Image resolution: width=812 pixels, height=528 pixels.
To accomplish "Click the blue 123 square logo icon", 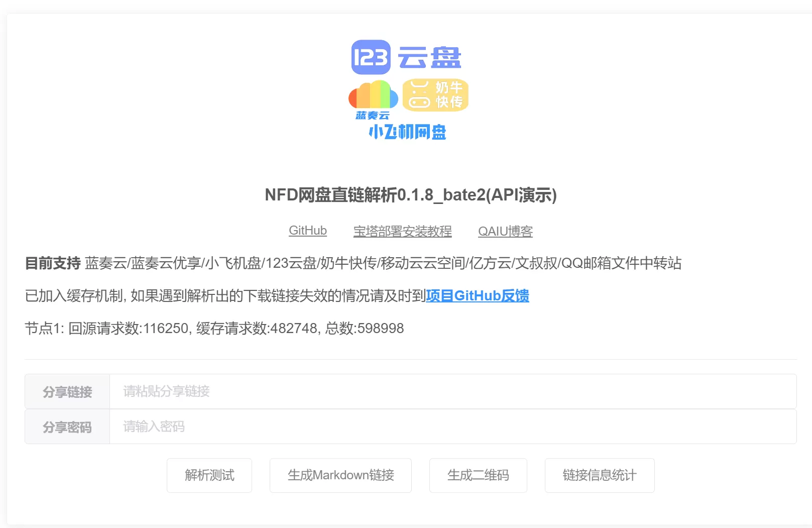I will 371,57.
